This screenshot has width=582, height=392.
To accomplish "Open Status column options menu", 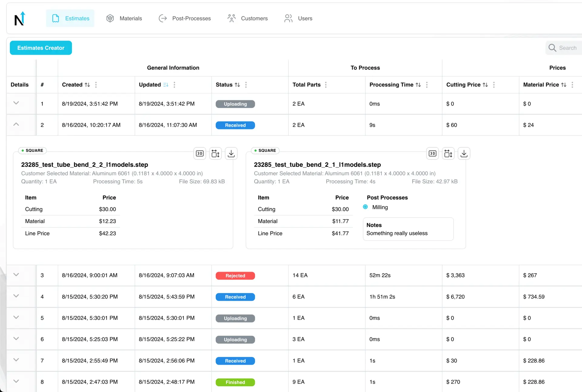I will click(246, 85).
